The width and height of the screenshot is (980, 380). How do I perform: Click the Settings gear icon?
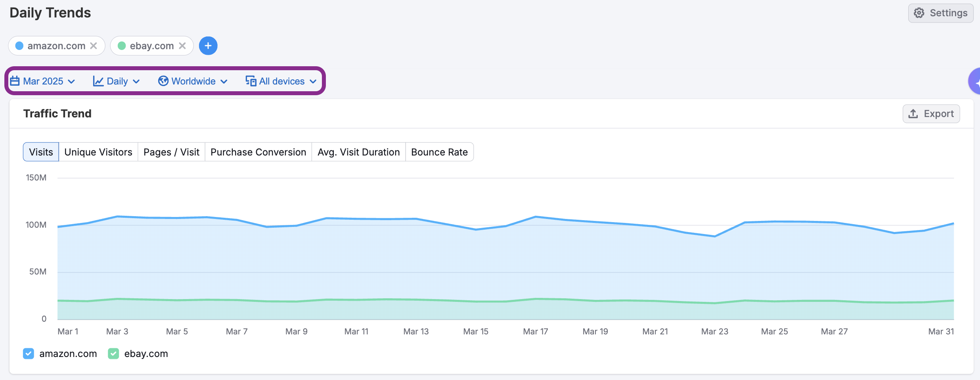[919, 13]
